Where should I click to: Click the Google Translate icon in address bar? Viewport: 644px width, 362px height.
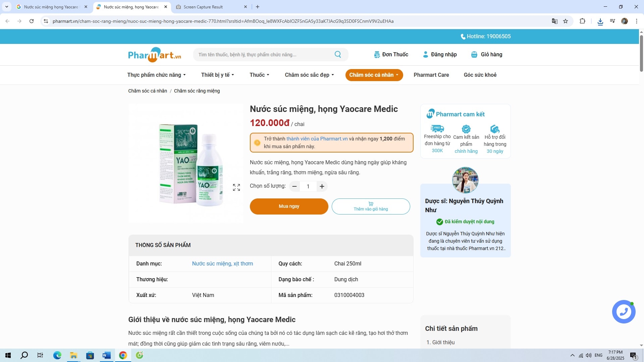pyautogui.click(x=555, y=21)
